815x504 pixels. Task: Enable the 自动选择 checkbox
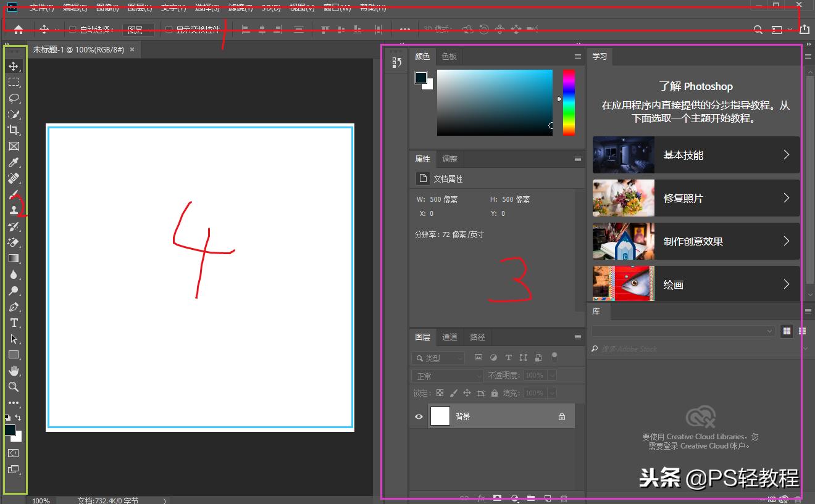point(72,29)
